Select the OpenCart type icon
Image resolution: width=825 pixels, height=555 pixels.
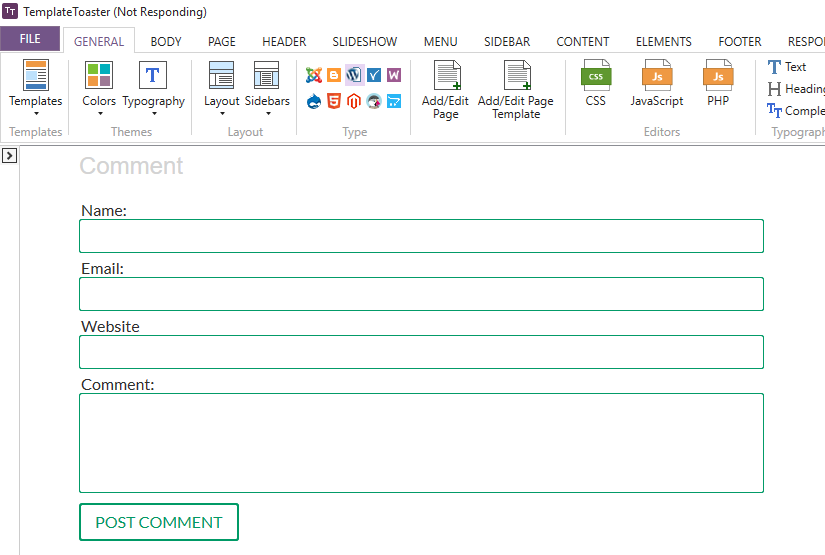coord(394,101)
